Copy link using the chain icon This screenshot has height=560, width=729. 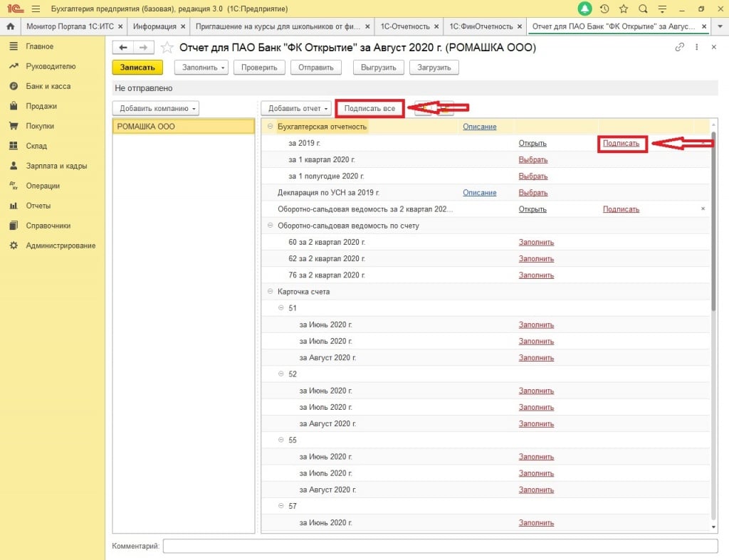(x=678, y=48)
